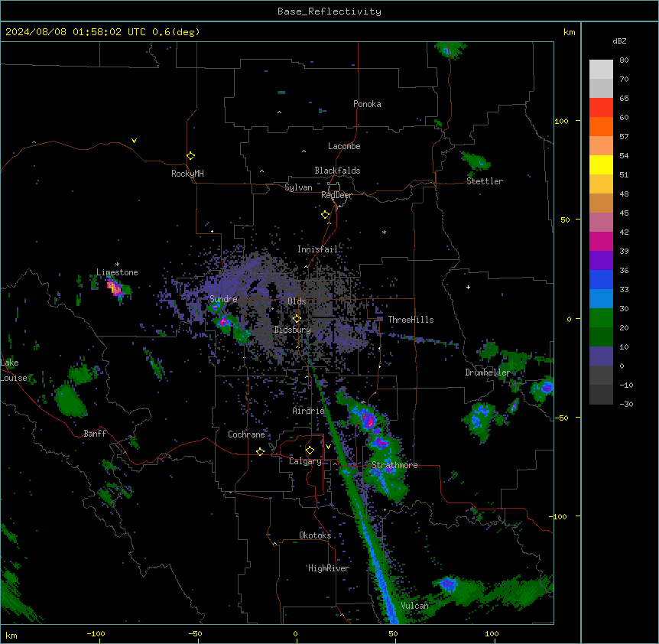This screenshot has width=659, height=644.
Task: Click the RedDeer city label
Action: (x=336, y=195)
